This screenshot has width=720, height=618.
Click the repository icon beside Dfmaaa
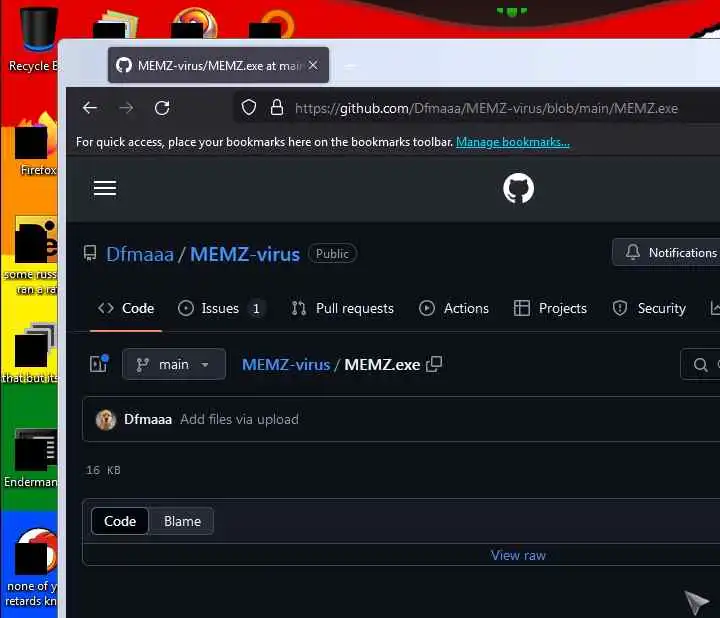(x=90, y=253)
